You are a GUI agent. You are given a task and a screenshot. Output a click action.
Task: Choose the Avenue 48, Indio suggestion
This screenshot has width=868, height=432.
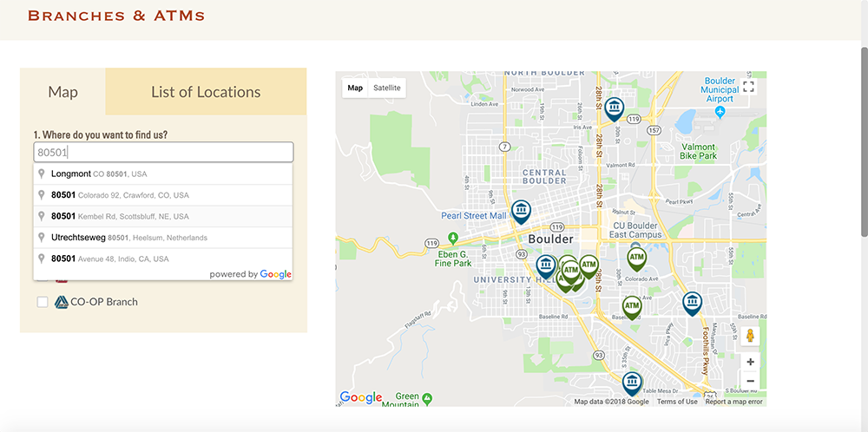(163, 259)
